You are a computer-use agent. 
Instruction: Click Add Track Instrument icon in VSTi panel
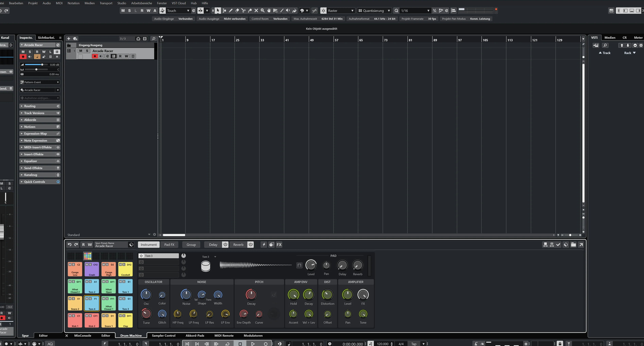pyautogui.click(x=596, y=45)
